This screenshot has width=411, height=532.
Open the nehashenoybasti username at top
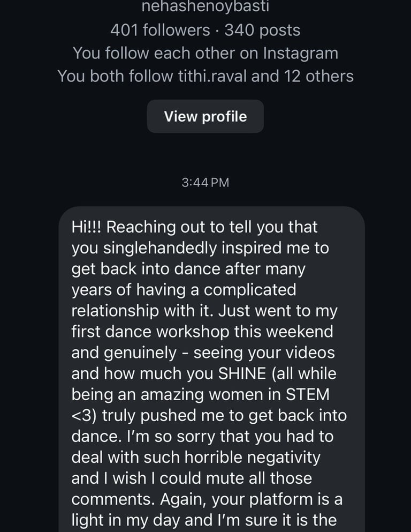(205, 6)
